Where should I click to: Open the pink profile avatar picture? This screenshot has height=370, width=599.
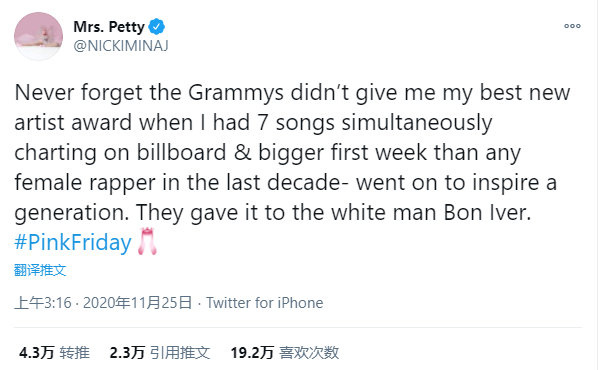(x=38, y=36)
